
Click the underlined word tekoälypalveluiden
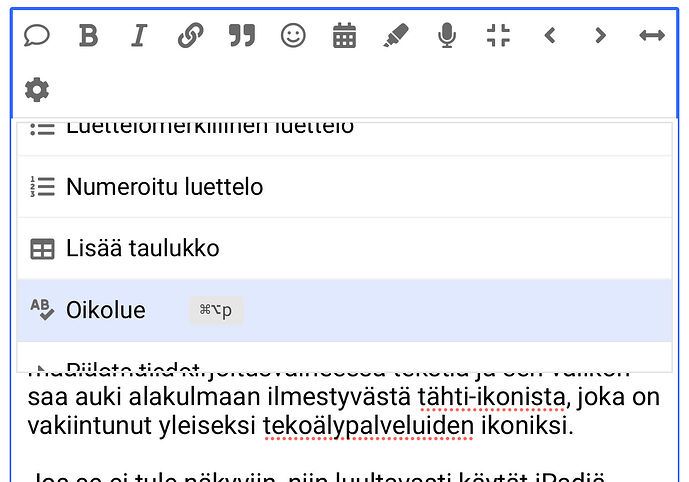click(x=368, y=426)
